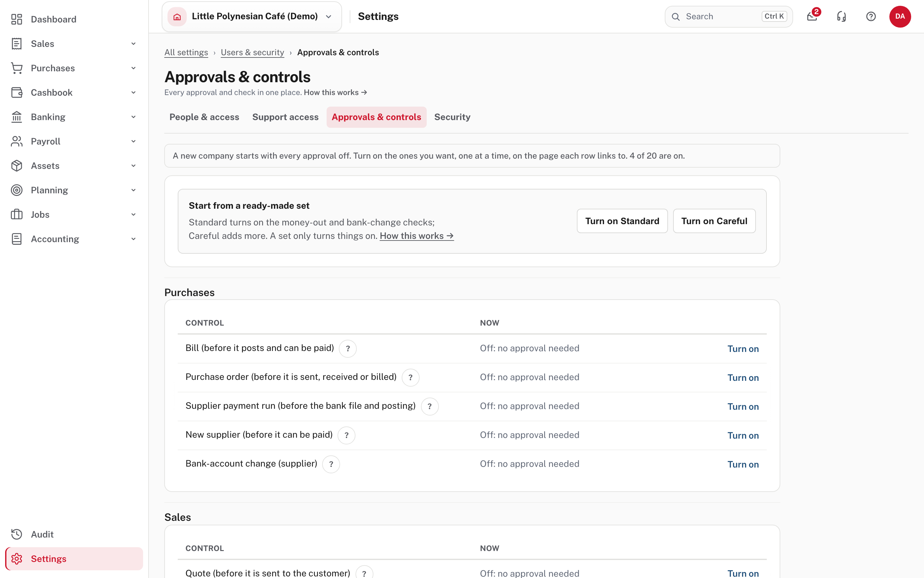Click the Payroll people icon
The height and width of the screenshot is (578, 924).
click(x=16, y=141)
